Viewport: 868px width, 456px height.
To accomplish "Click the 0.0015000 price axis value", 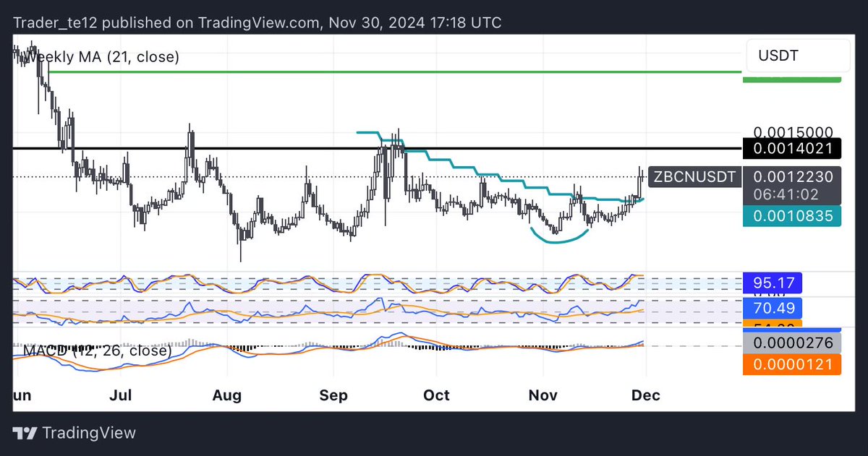I will click(793, 132).
